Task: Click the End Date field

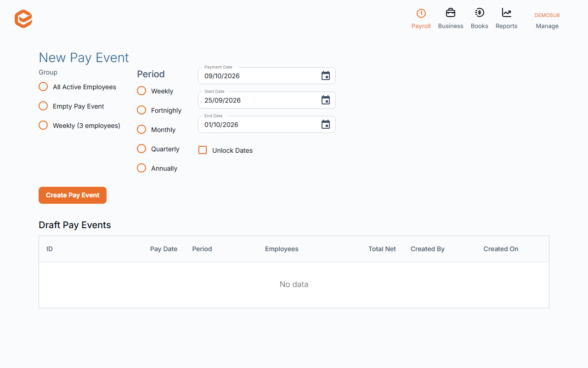Action: coord(267,125)
